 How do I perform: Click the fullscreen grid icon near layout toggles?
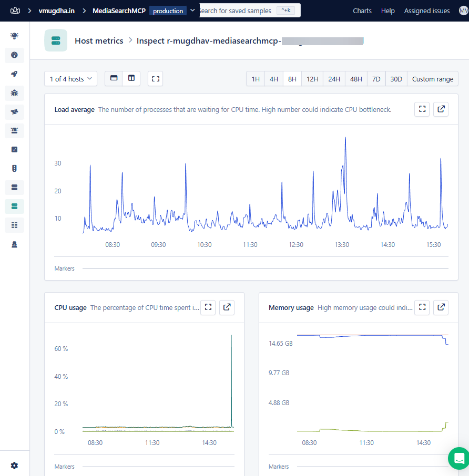(x=155, y=77)
